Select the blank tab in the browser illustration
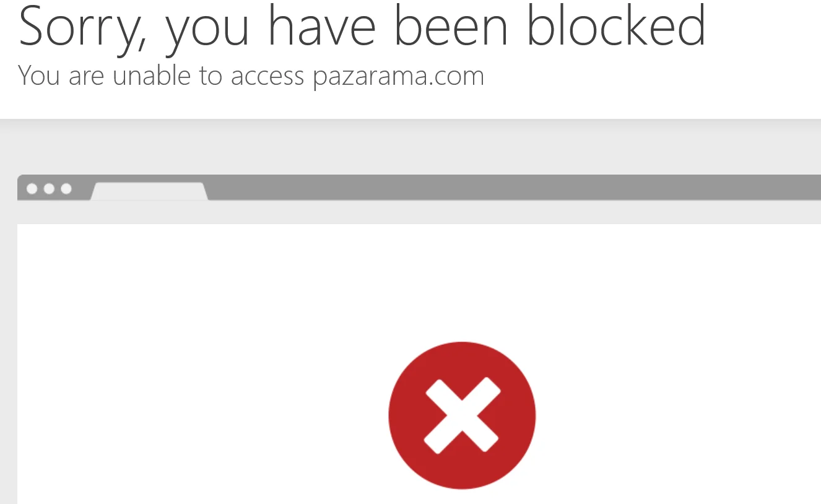 click(149, 191)
